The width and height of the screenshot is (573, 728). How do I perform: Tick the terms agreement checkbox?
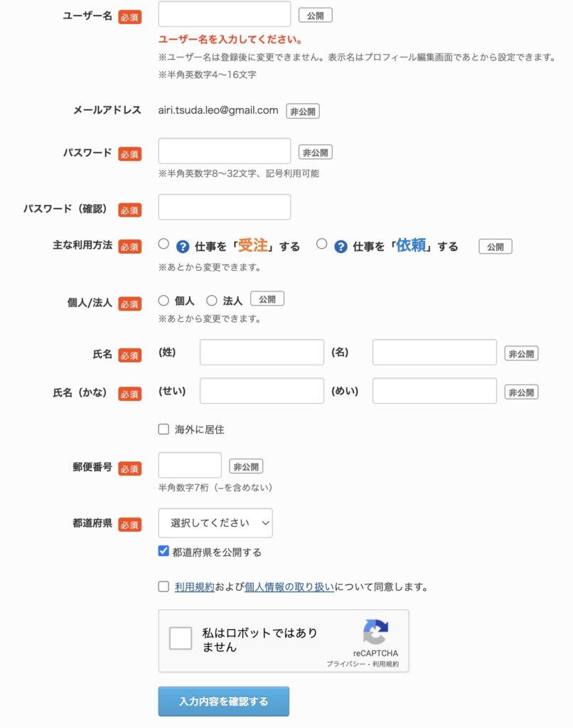tap(164, 587)
